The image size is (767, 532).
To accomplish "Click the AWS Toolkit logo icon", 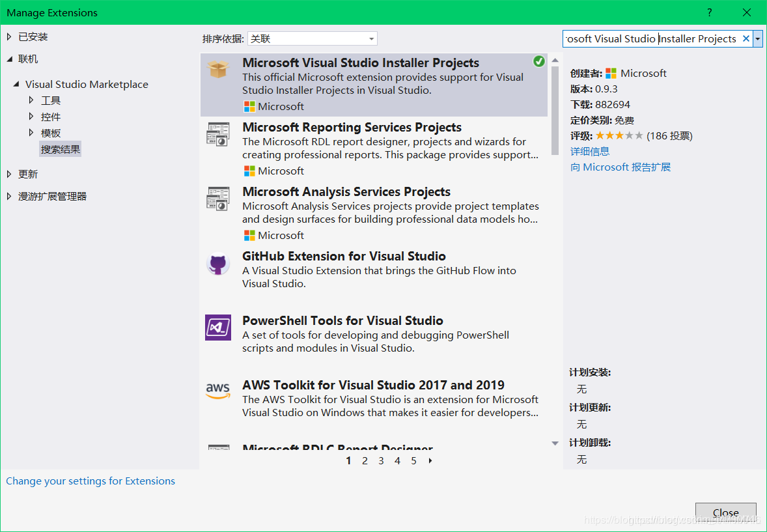I will 217,391.
